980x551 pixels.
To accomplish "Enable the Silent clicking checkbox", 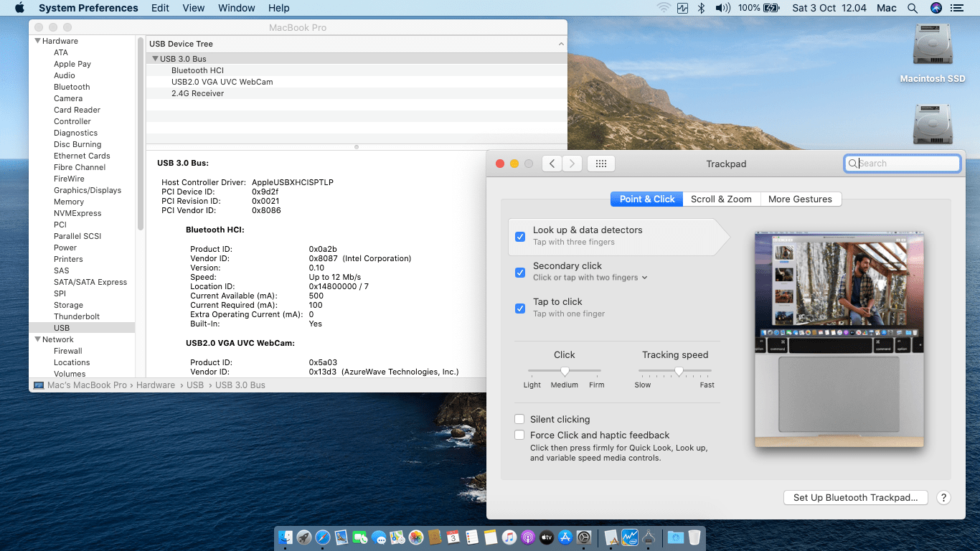I will click(x=519, y=419).
